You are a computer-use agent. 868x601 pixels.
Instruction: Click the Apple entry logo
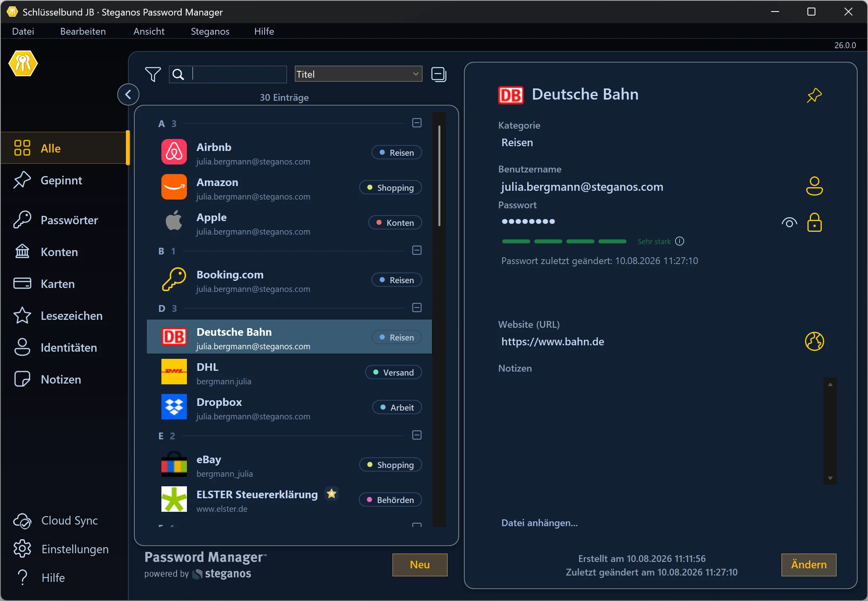pos(174,221)
